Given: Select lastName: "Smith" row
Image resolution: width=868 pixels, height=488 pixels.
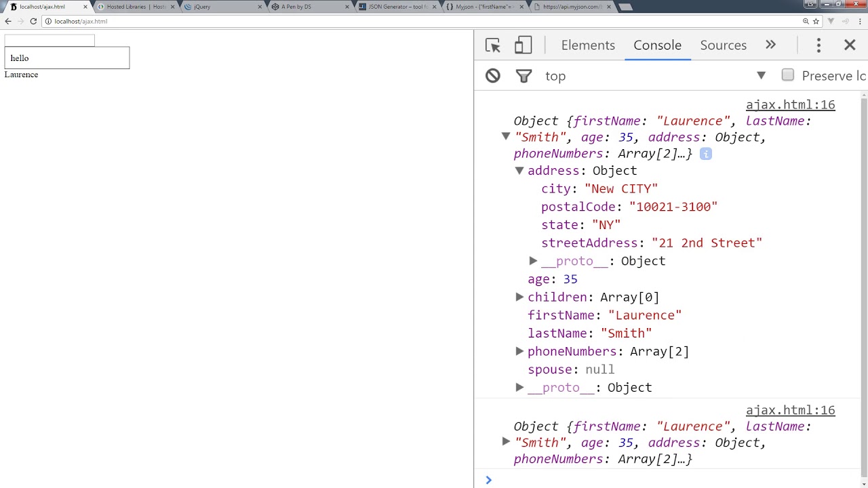Looking at the screenshot, I should (x=590, y=333).
